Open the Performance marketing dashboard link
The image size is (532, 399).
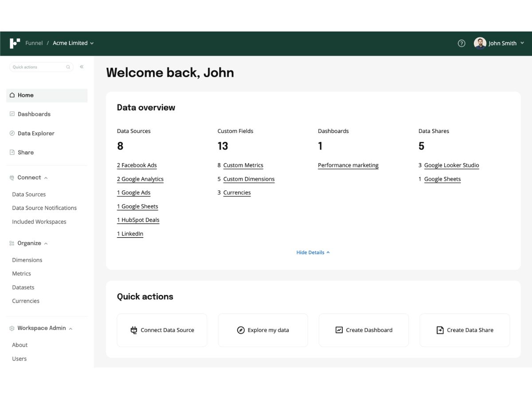coord(348,165)
